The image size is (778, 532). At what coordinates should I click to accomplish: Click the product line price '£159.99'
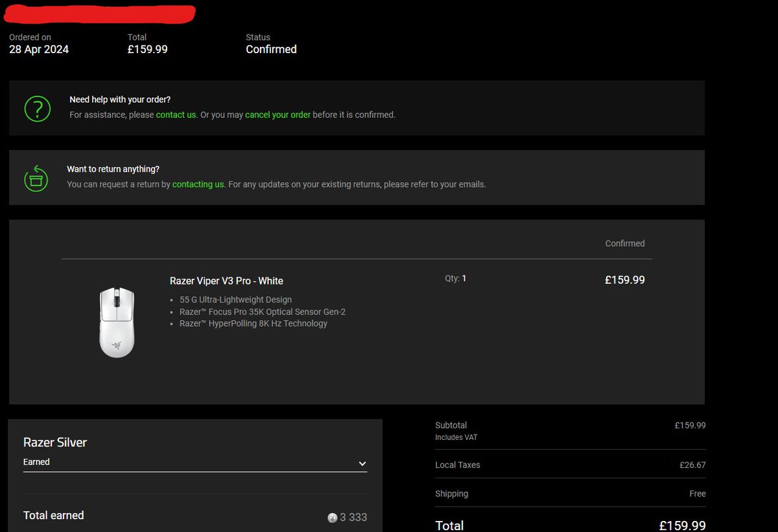625,280
